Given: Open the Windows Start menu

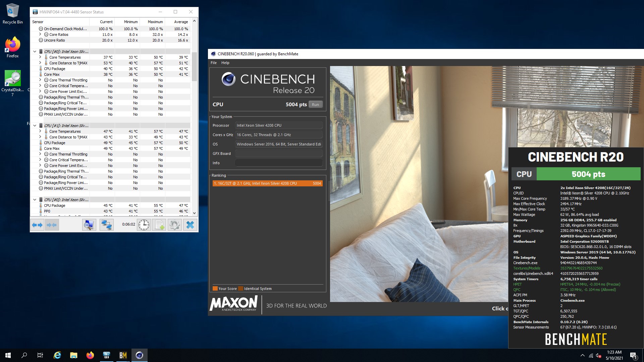Looking at the screenshot, I should (8, 355).
